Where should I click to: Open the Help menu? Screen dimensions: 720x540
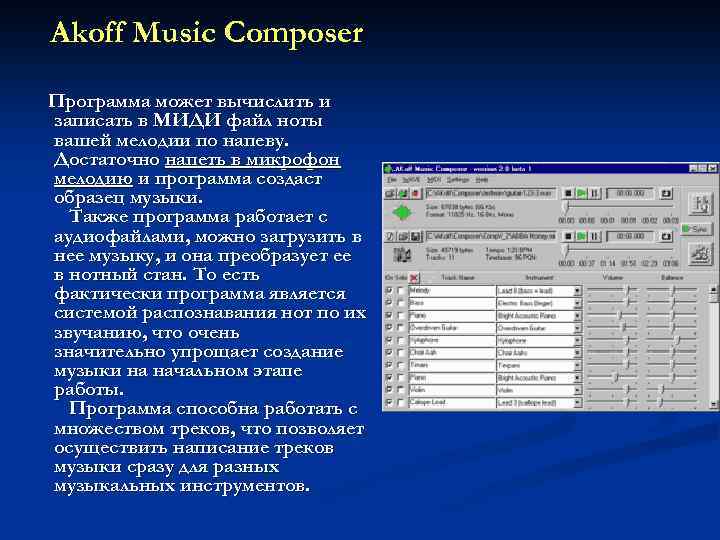point(482,180)
